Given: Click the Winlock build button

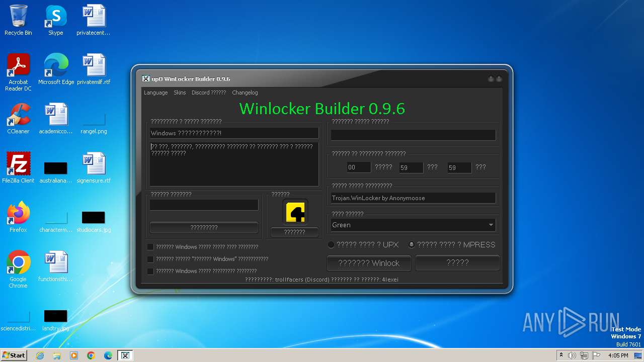Looking at the screenshot, I should [369, 263].
